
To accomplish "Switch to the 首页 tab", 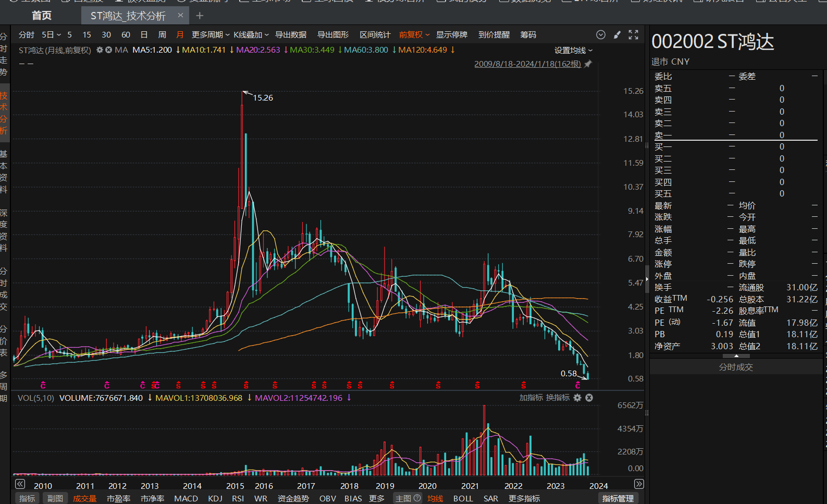I will [x=42, y=16].
